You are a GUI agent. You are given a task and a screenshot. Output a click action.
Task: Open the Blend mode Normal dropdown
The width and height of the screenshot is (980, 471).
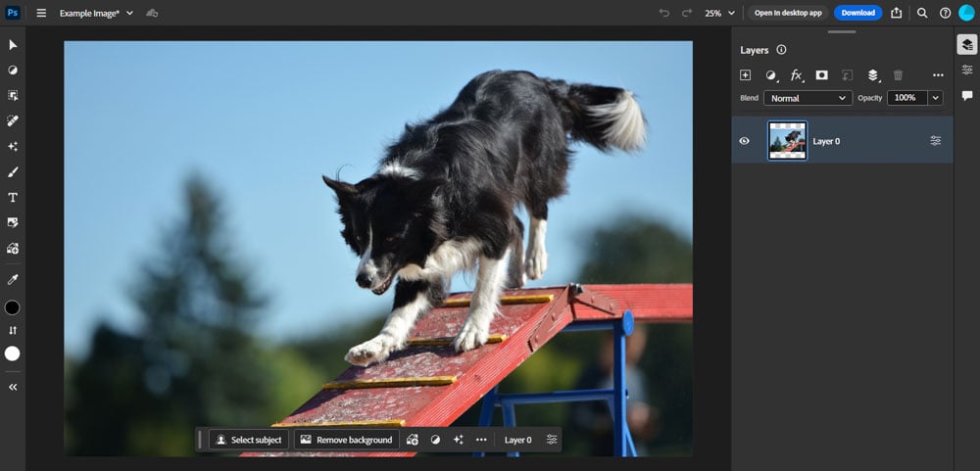click(808, 98)
